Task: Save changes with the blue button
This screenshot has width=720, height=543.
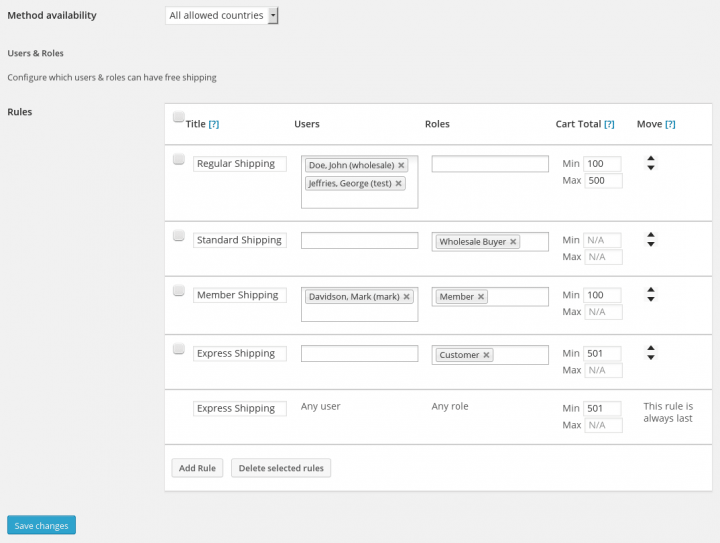Action: point(41,525)
